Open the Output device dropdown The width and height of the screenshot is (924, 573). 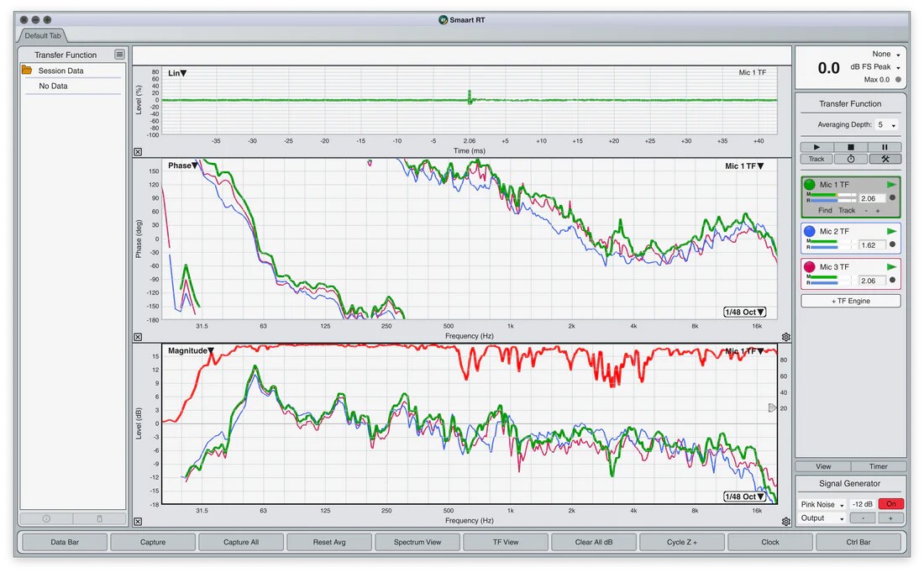[822, 518]
